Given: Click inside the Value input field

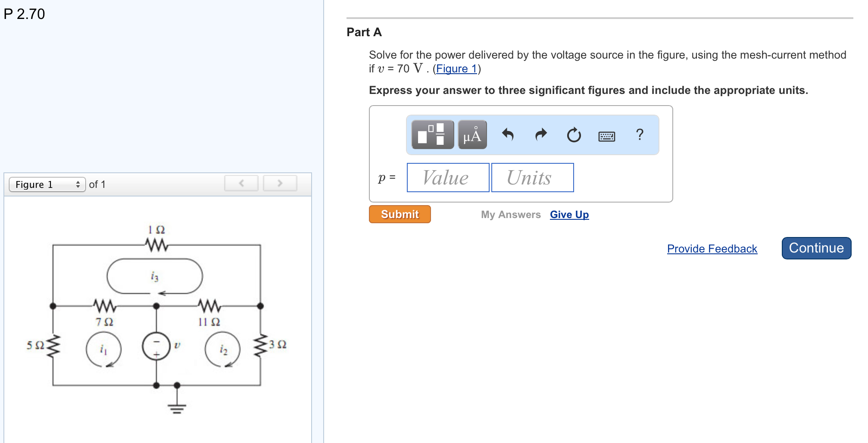Looking at the screenshot, I should [x=447, y=177].
